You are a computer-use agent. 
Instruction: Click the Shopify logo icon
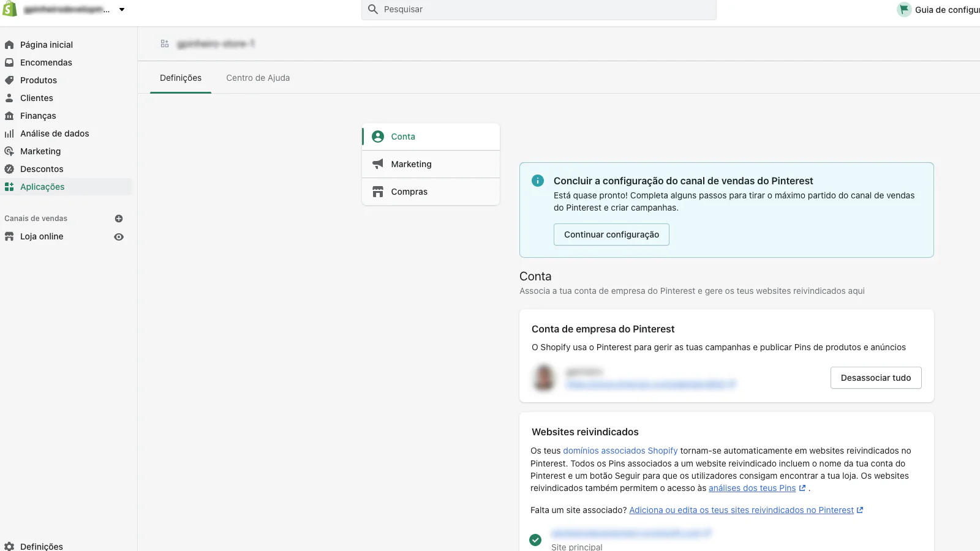[9, 9]
